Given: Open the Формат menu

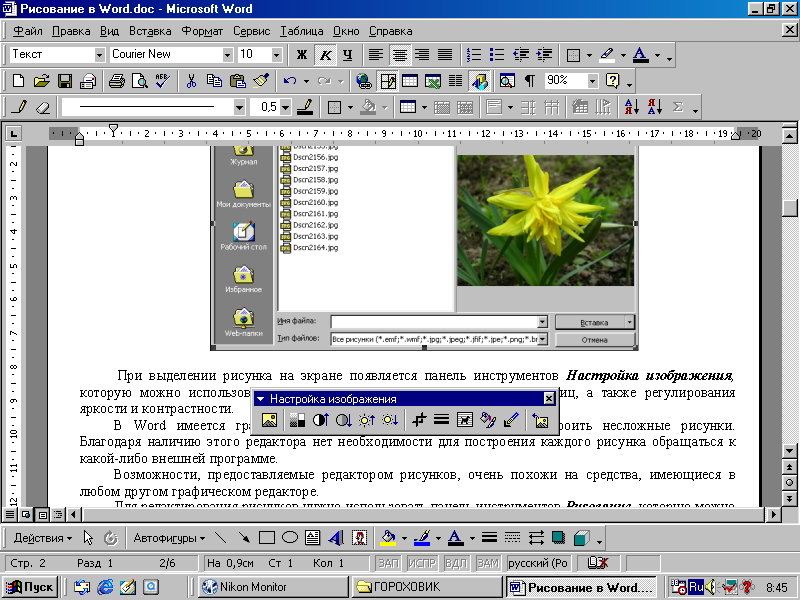Looking at the screenshot, I should tap(202, 31).
